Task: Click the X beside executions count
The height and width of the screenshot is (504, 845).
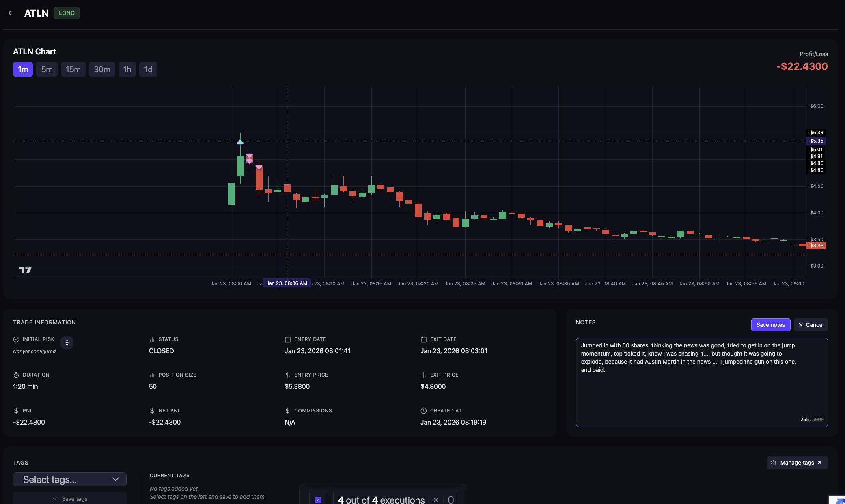Action: coord(436,500)
